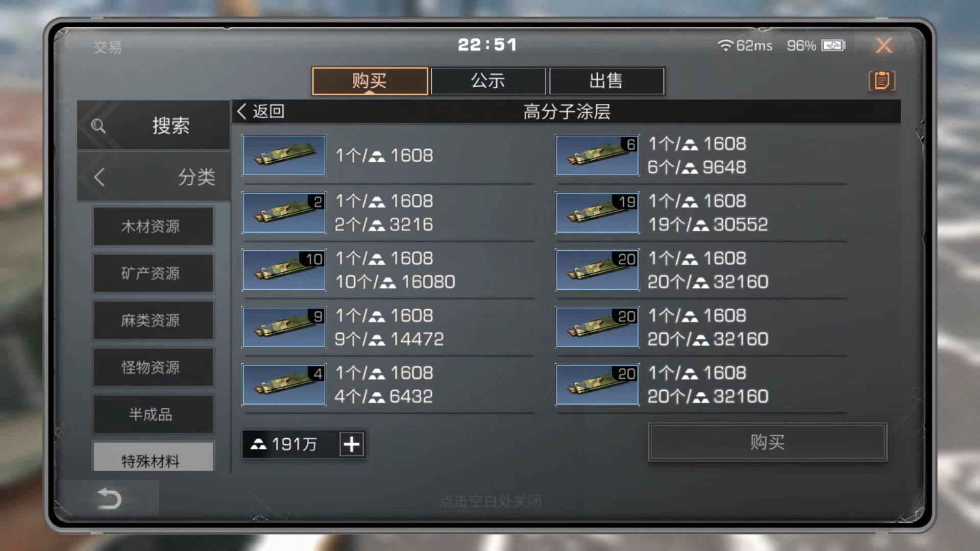Close the trade window with orange X

884,45
